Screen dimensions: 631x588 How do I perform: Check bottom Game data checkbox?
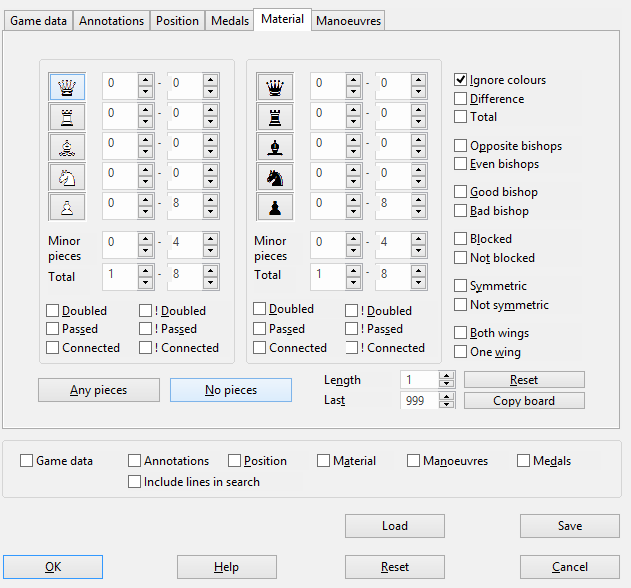(27, 461)
